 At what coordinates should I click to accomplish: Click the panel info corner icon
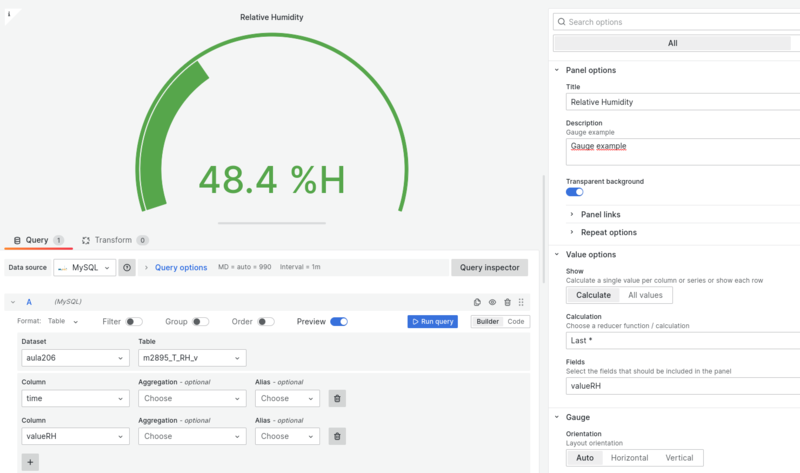[x=9, y=14]
